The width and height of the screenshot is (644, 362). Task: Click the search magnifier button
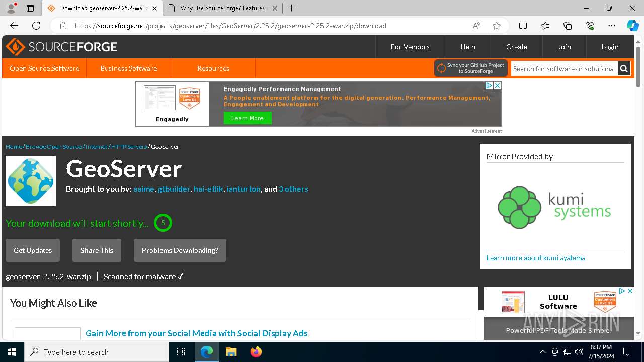[x=624, y=69]
